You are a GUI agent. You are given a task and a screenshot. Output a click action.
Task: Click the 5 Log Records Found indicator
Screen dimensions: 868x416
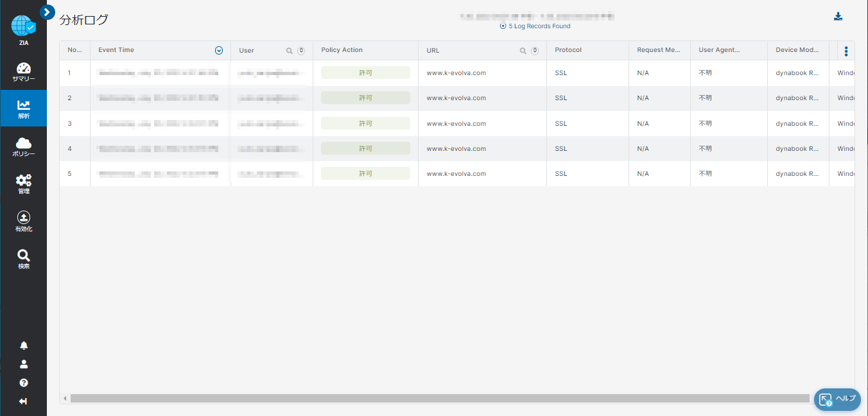tap(535, 26)
